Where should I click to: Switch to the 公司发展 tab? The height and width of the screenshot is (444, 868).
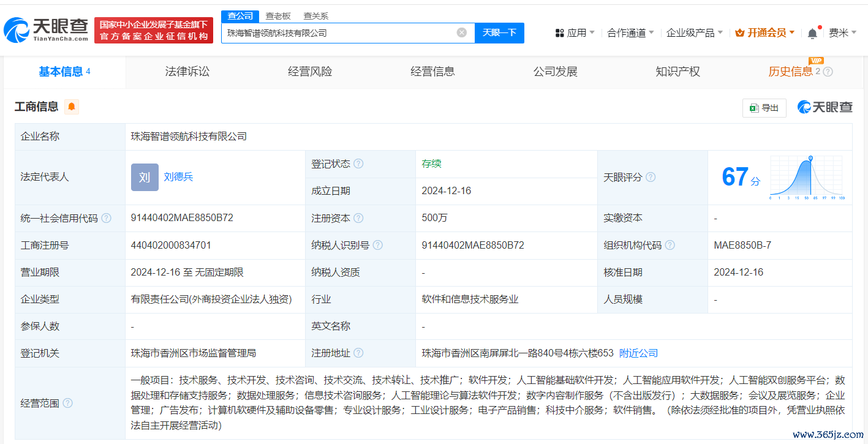point(555,72)
